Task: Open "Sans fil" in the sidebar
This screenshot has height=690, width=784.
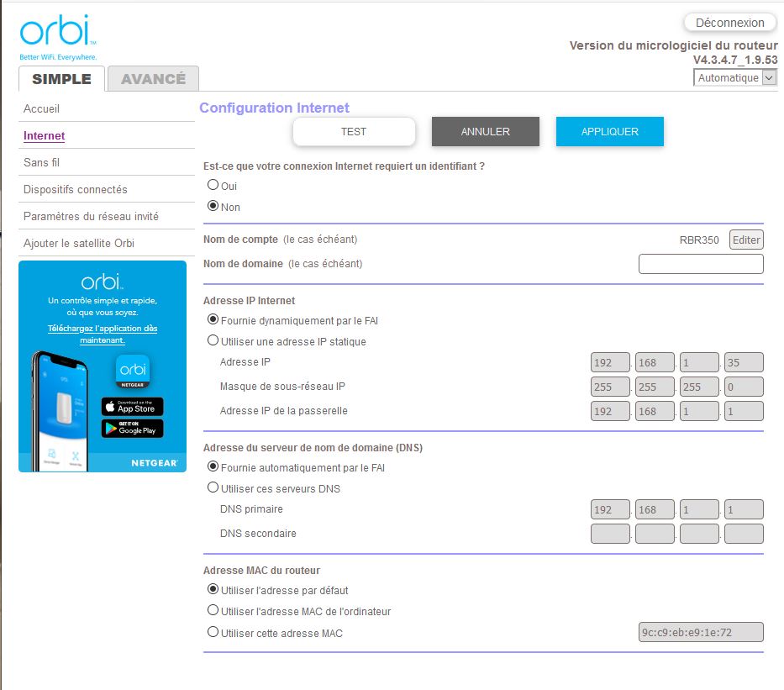Action: (x=42, y=162)
